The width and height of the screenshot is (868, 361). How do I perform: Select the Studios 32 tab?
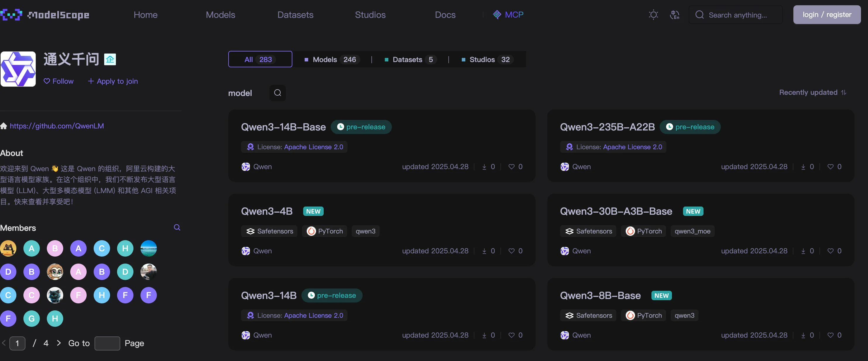tap(487, 59)
